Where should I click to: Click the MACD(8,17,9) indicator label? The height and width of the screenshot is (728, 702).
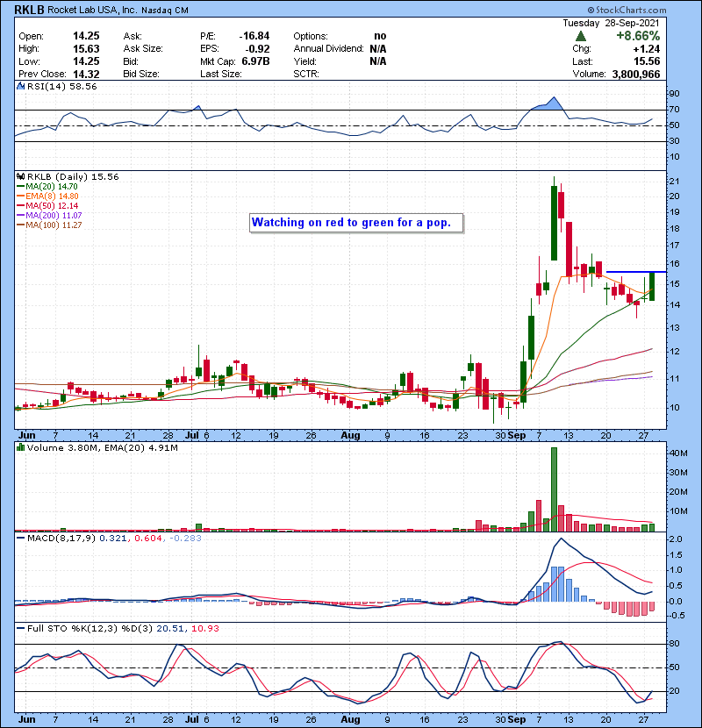[x=61, y=539]
